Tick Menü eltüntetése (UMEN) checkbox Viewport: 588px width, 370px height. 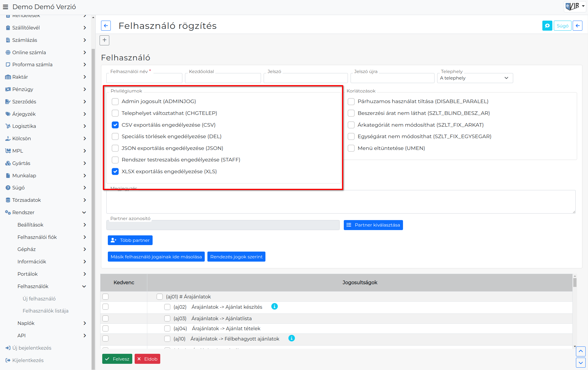351,148
